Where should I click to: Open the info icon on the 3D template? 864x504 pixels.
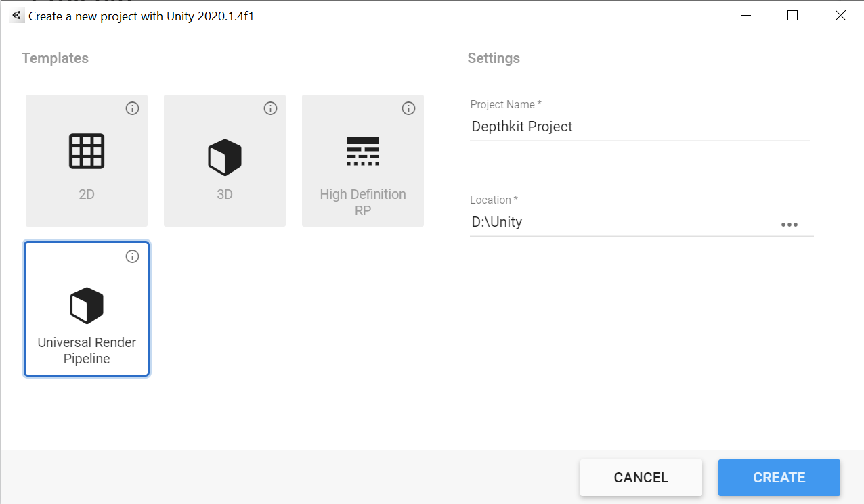[271, 108]
